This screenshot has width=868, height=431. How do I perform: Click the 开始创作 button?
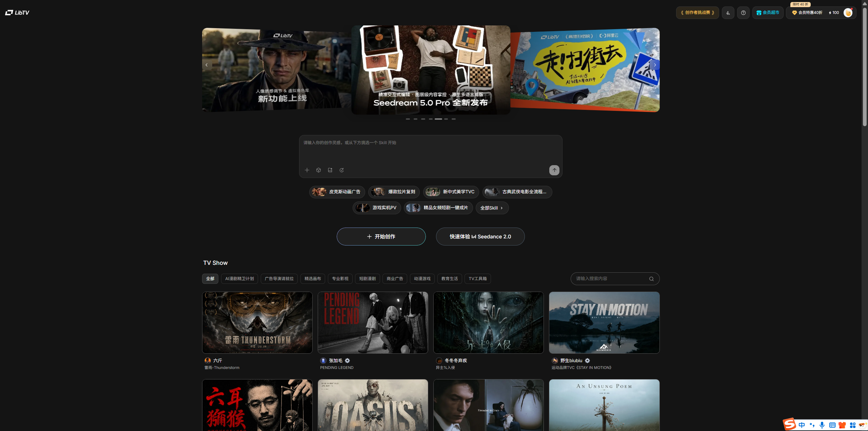(x=381, y=236)
